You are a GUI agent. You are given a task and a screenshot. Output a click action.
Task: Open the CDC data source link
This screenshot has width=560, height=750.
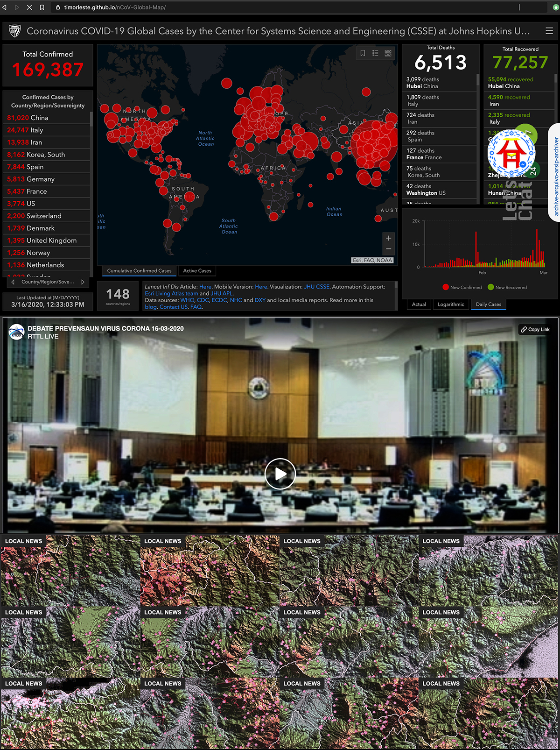[x=203, y=300]
